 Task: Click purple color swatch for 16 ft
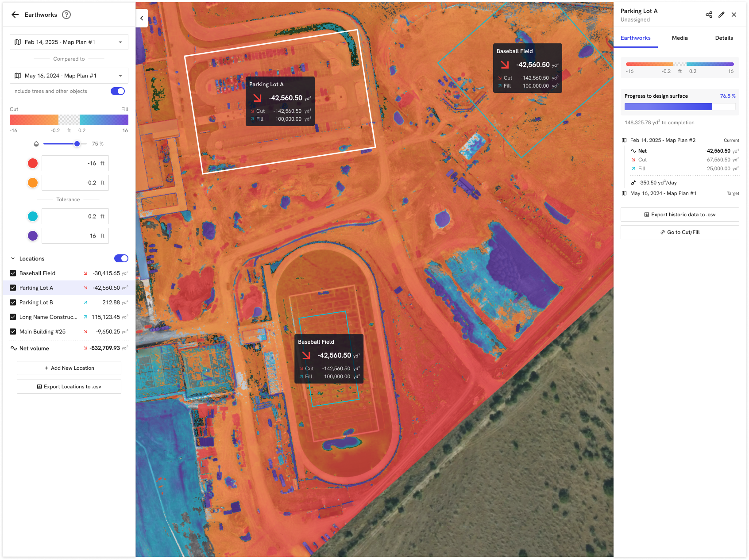(x=33, y=236)
